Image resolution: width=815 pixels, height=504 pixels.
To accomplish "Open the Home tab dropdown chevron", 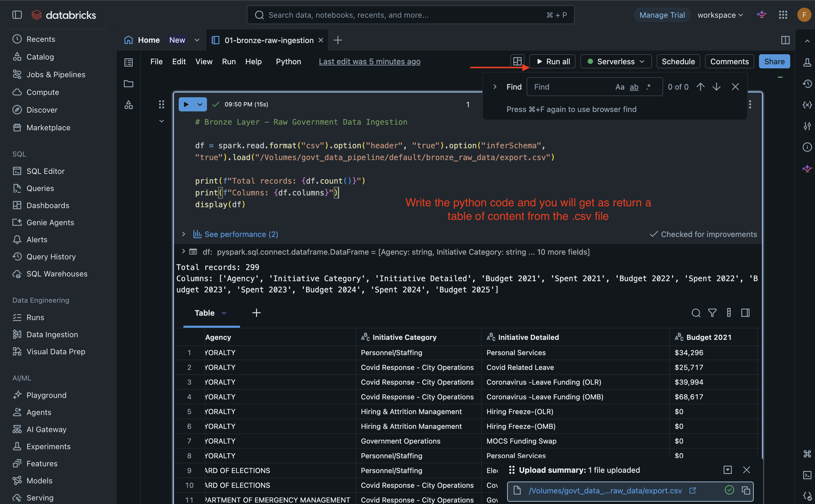I will (x=197, y=40).
